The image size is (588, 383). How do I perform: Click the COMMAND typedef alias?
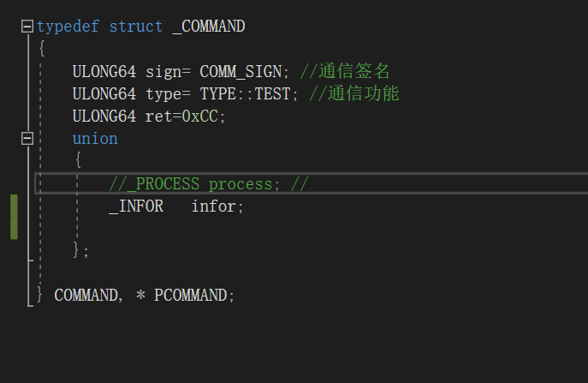click(x=86, y=295)
